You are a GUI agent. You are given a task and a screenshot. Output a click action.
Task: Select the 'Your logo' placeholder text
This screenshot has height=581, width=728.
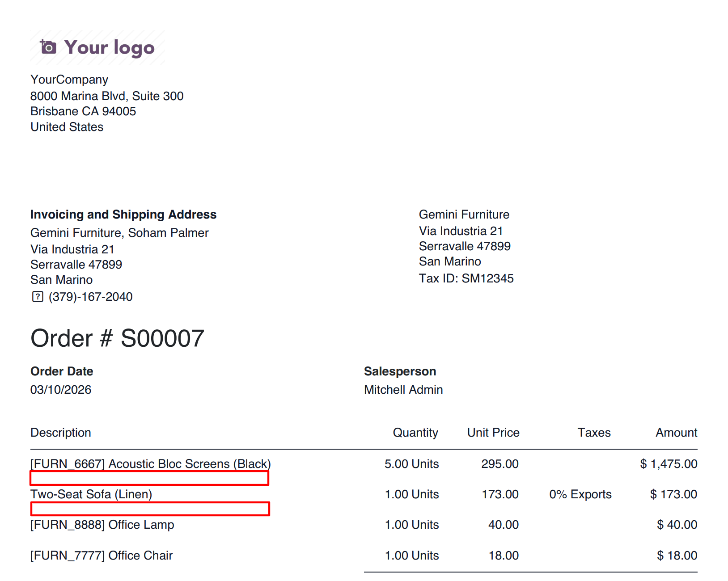110,48
